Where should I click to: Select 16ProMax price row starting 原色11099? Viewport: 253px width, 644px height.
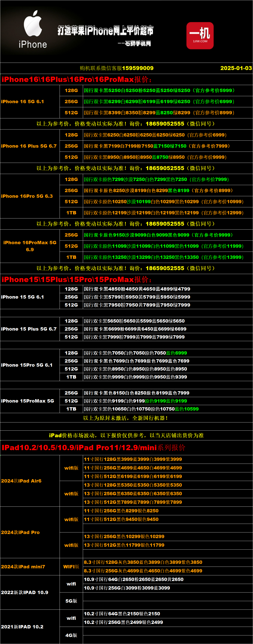point(168,246)
